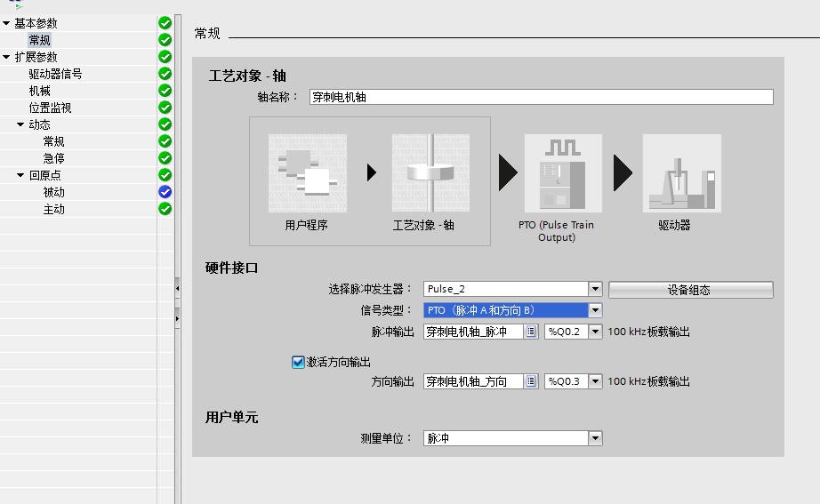Click green status check beside 动态

coord(165,124)
